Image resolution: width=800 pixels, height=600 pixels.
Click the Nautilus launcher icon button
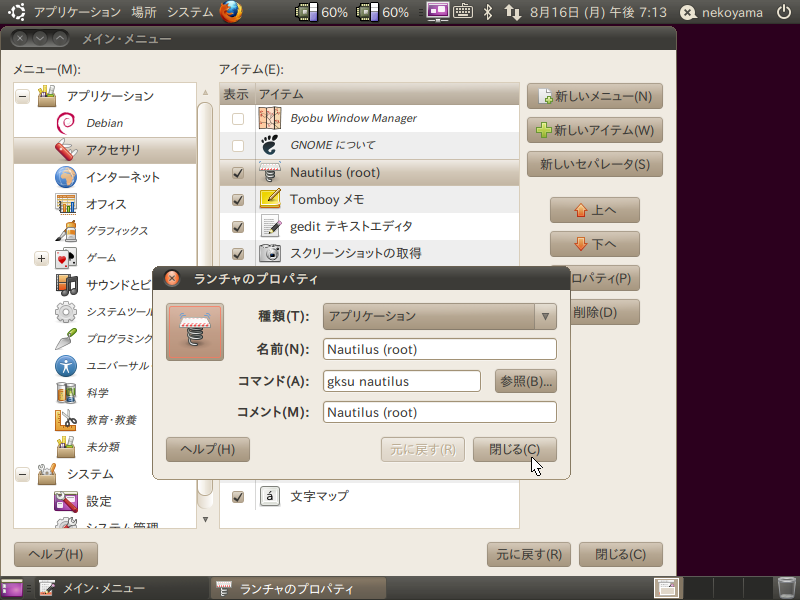coord(195,332)
